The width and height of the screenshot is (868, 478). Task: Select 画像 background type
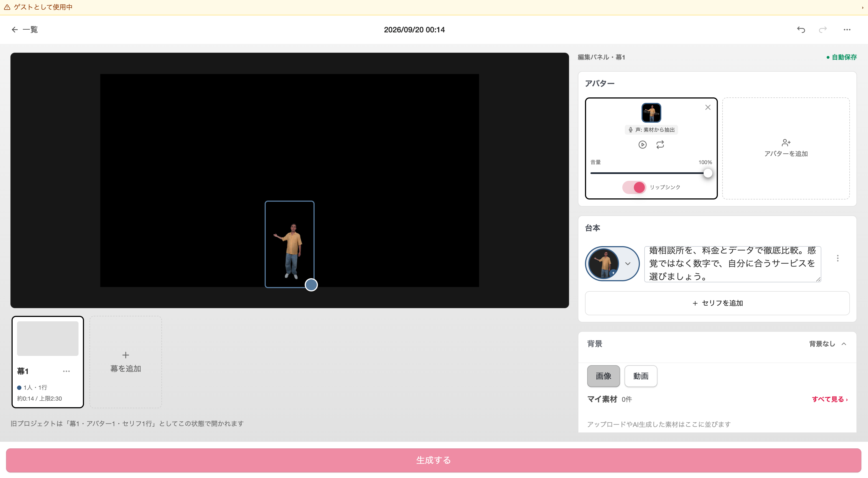(603, 376)
